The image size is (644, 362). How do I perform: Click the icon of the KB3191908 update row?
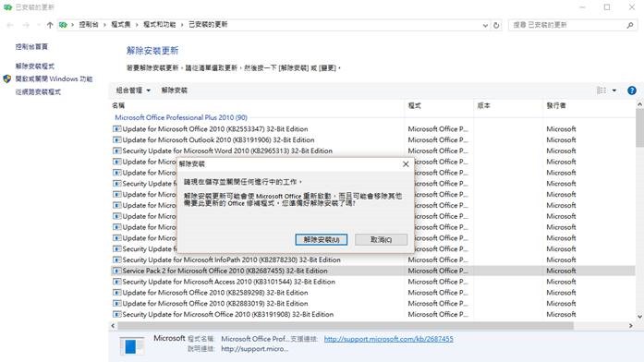[x=117, y=314]
